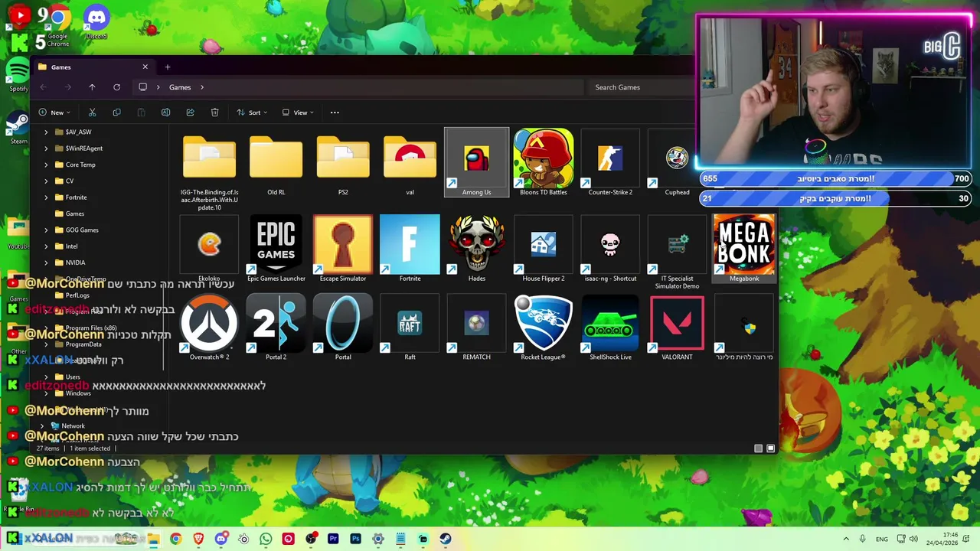
Task: Click Games in the address breadcrumb
Action: click(x=180, y=87)
